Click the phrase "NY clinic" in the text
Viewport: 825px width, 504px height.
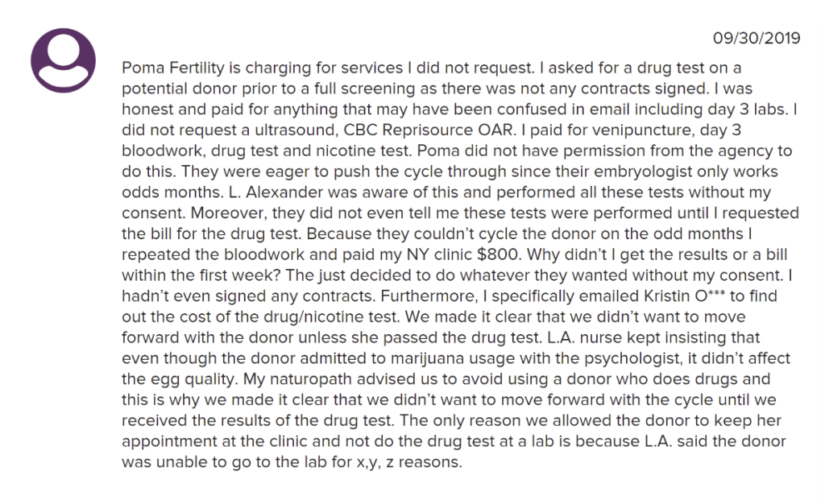coord(439,254)
